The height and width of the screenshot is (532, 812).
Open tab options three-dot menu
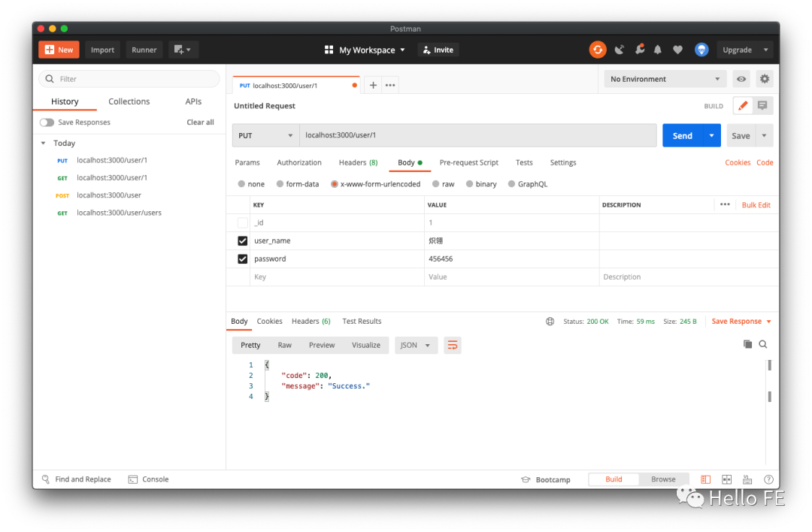(390, 85)
